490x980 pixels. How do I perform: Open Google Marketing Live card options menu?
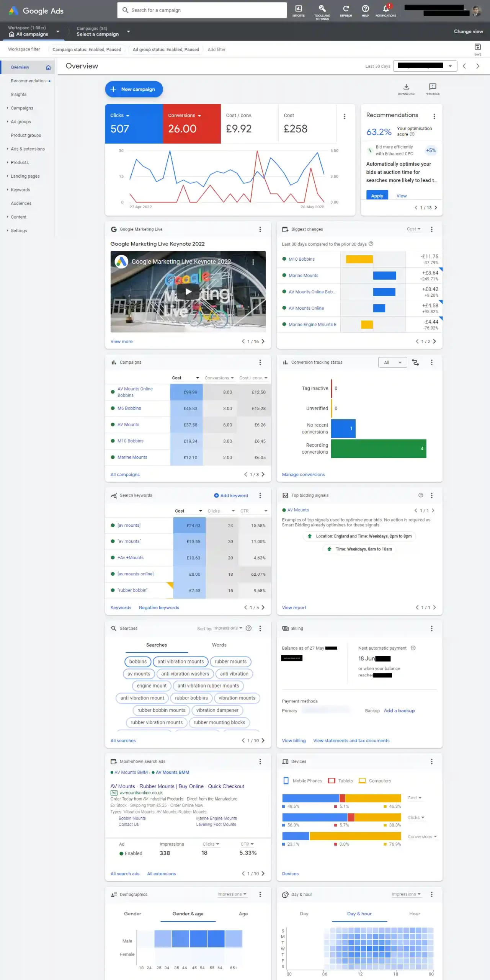[260, 229]
